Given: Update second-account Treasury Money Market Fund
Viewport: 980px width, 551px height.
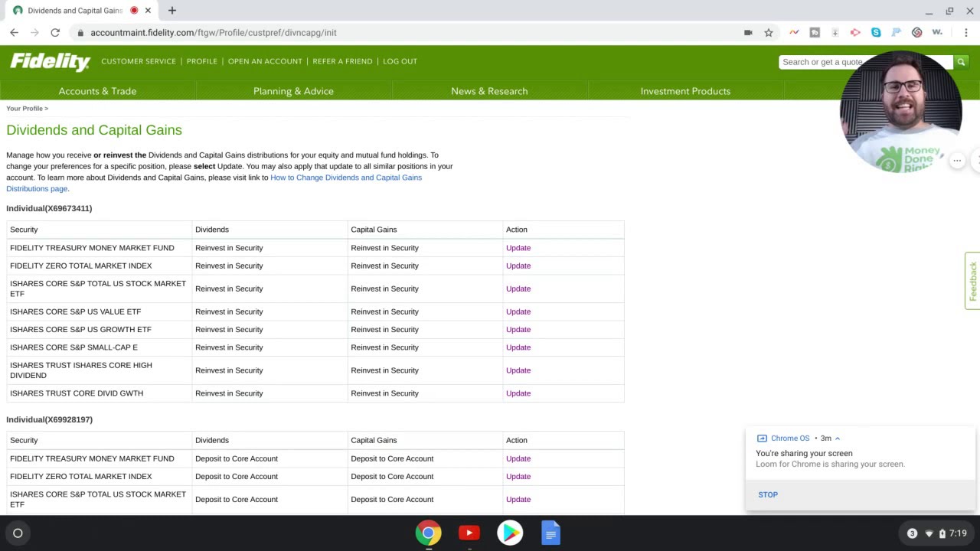Looking at the screenshot, I should click(x=518, y=458).
